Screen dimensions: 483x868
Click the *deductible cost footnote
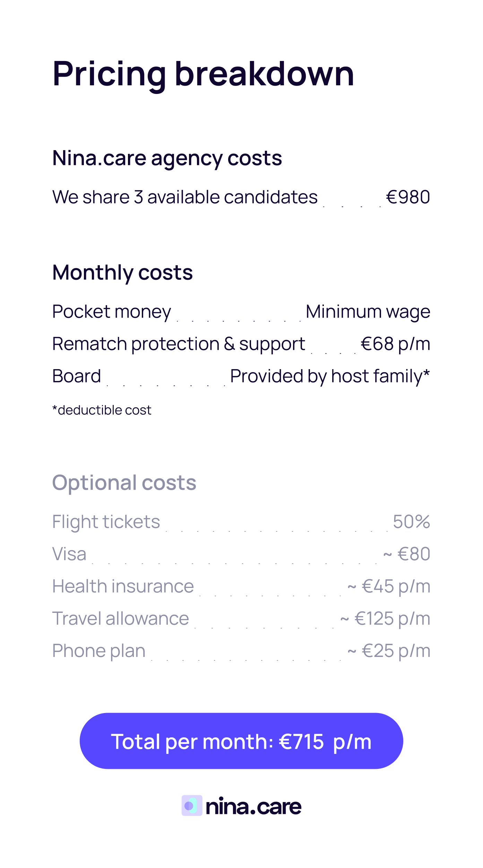102,410
